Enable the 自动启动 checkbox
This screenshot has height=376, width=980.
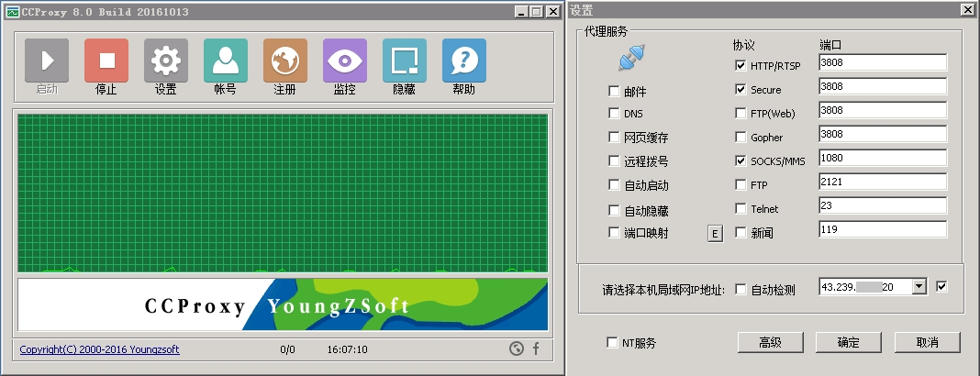tap(614, 185)
